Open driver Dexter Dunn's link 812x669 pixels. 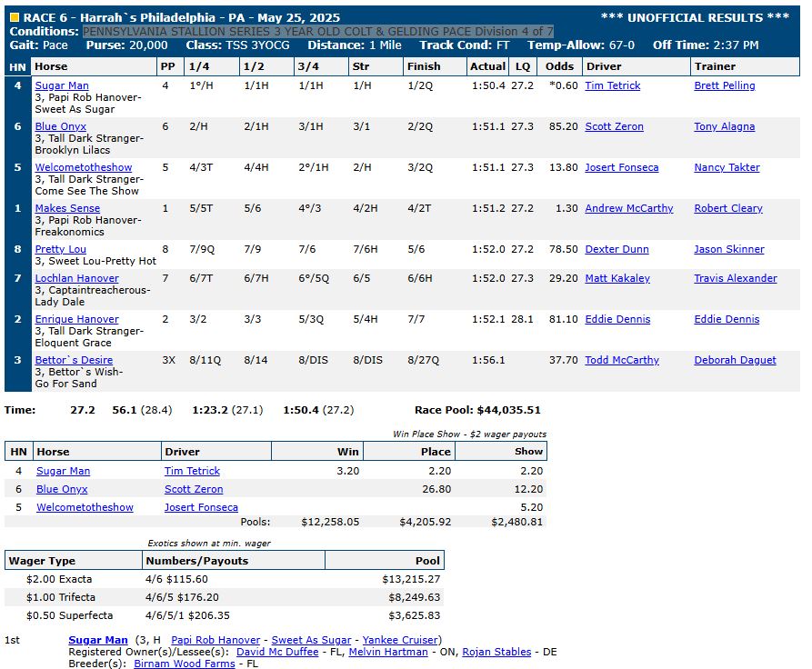616,249
